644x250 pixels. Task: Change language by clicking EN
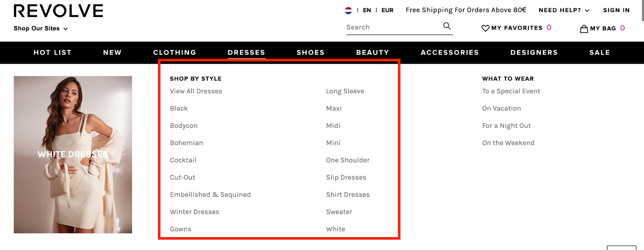[x=366, y=10]
